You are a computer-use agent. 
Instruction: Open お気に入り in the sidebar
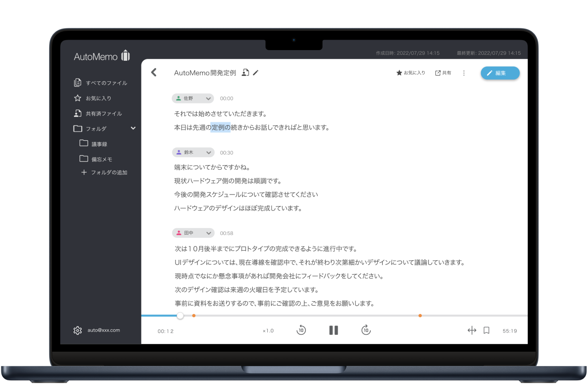(x=93, y=98)
